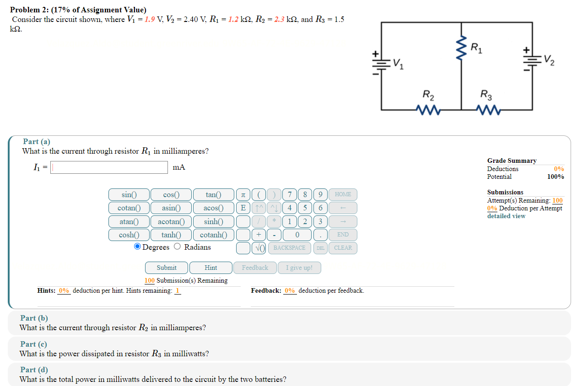Switch angle mode to Radians
Viewport: 588px width, 386px height.
pos(177,247)
